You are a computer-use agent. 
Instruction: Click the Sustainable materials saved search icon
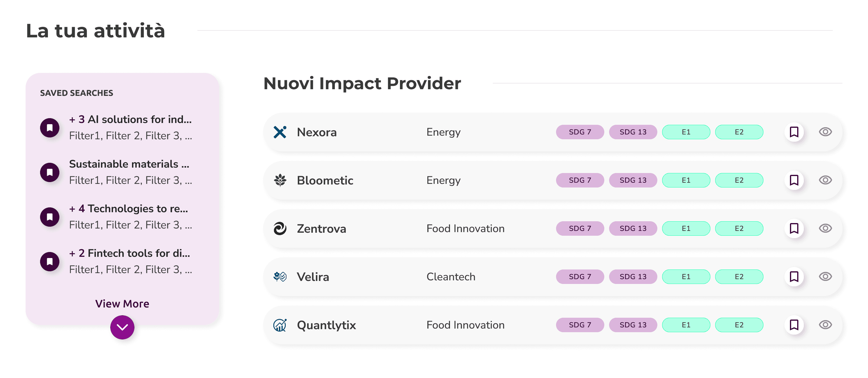50,172
